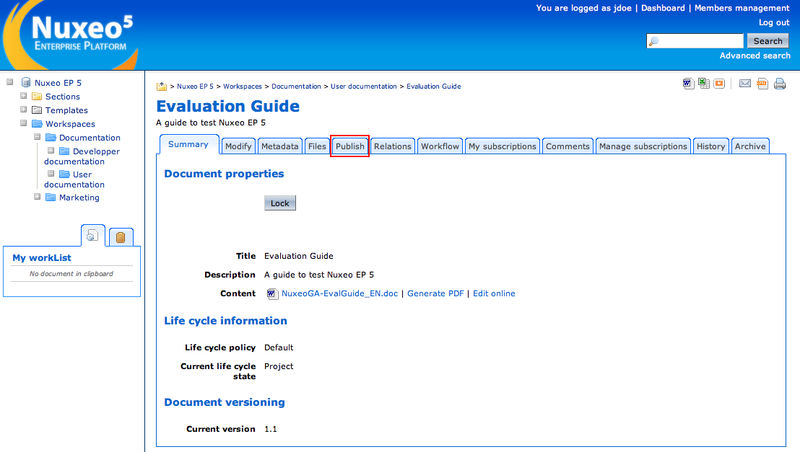The image size is (800, 452).
Task: Toggle the User documentation tree node
Action: pos(51,173)
